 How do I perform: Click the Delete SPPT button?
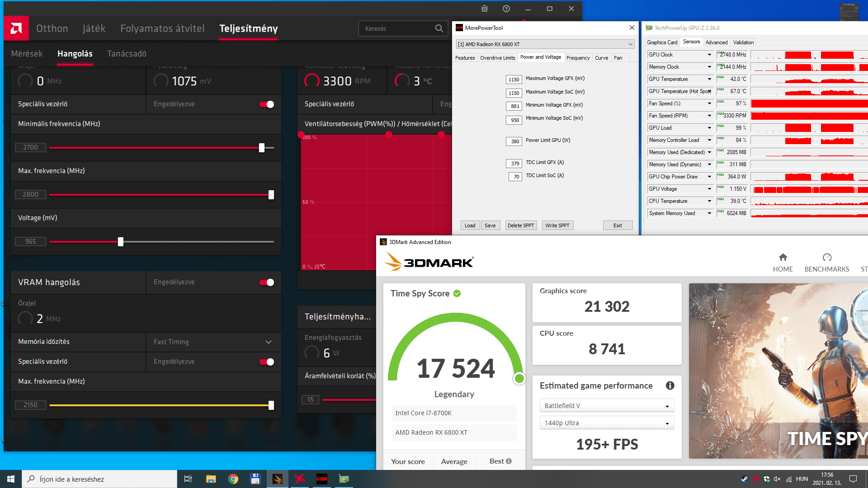pyautogui.click(x=521, y=225)
